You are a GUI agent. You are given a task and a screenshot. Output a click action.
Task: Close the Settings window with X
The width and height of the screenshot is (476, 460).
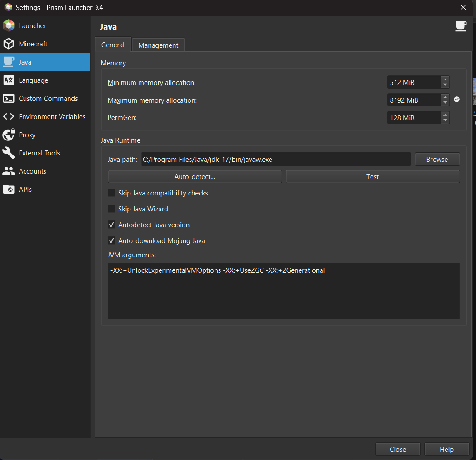(463, 7)
